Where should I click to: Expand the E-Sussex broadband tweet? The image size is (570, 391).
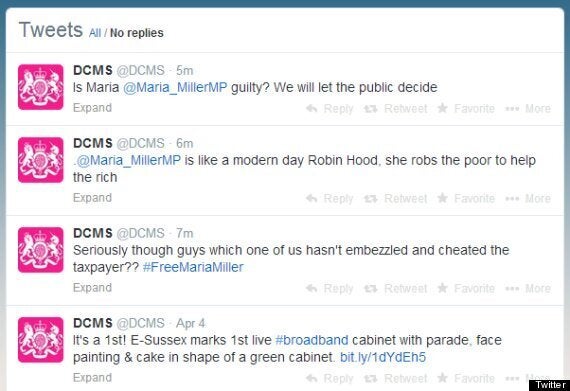coord(92,378)
